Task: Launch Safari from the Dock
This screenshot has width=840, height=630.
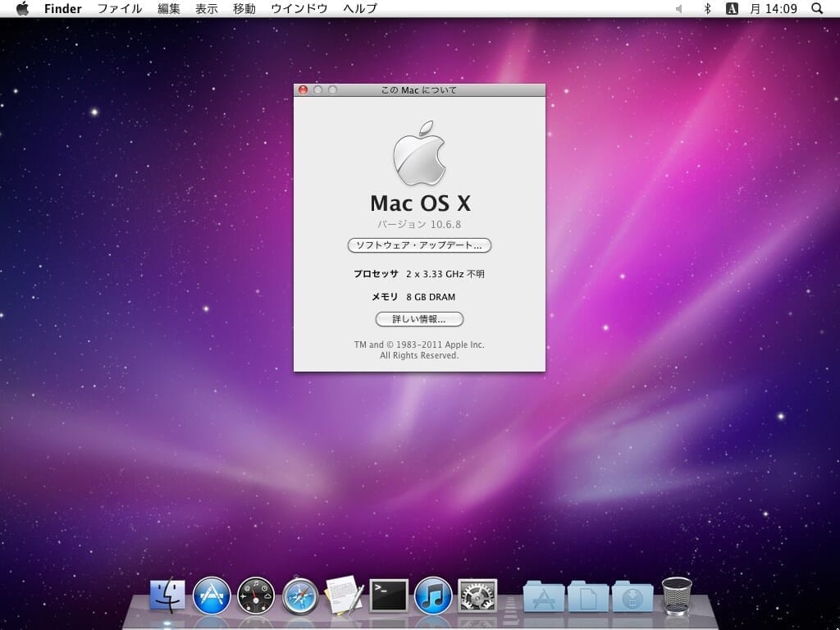Action: pos(300,596)
